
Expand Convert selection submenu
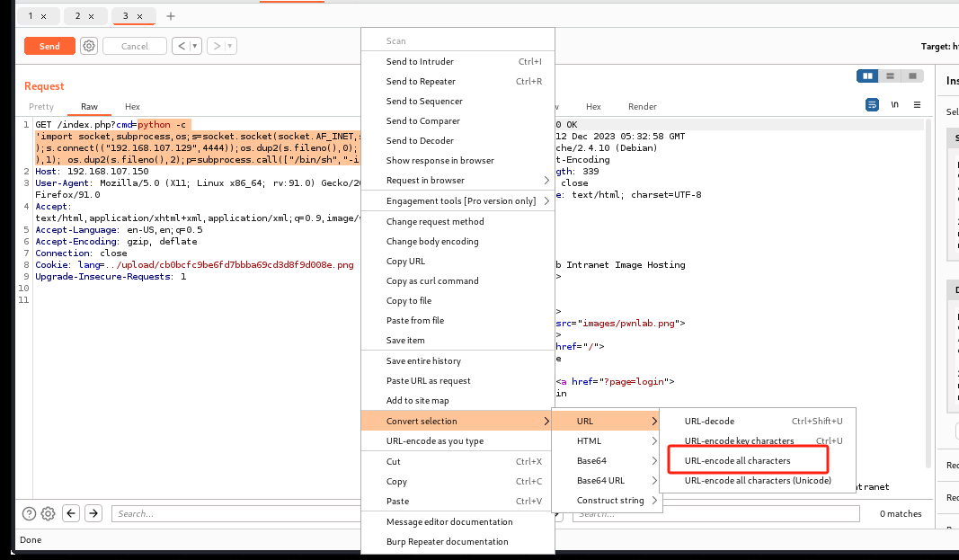click(458, 422)
